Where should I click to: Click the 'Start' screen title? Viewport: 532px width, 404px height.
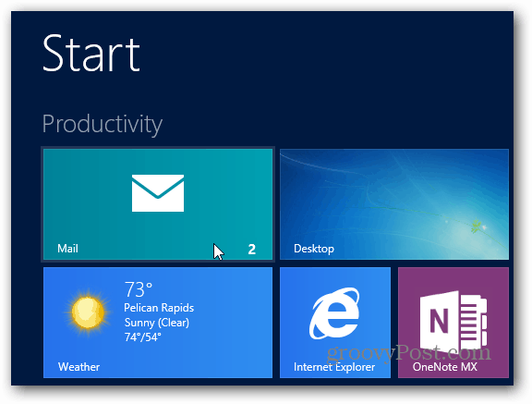91,54
